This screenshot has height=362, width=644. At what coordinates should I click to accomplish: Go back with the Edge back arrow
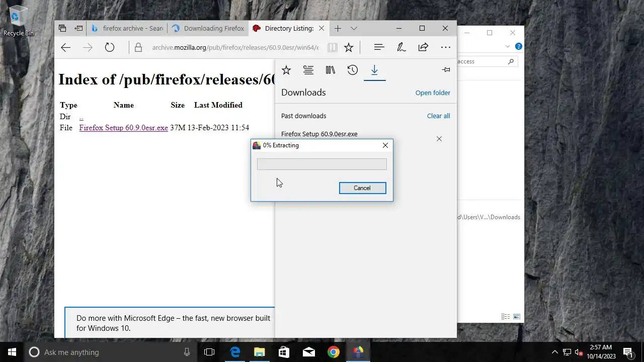click(65, 47)
